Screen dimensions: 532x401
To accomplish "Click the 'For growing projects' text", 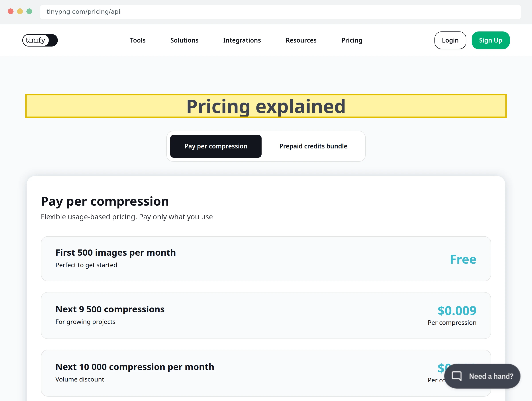I will [x=85, y=322].
